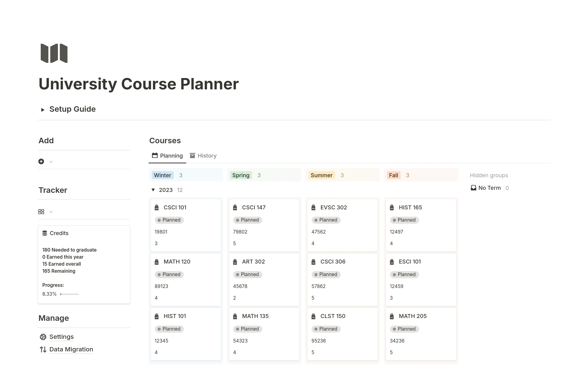
Task: Click the Settings link under Manage
Action: (61, 337)
